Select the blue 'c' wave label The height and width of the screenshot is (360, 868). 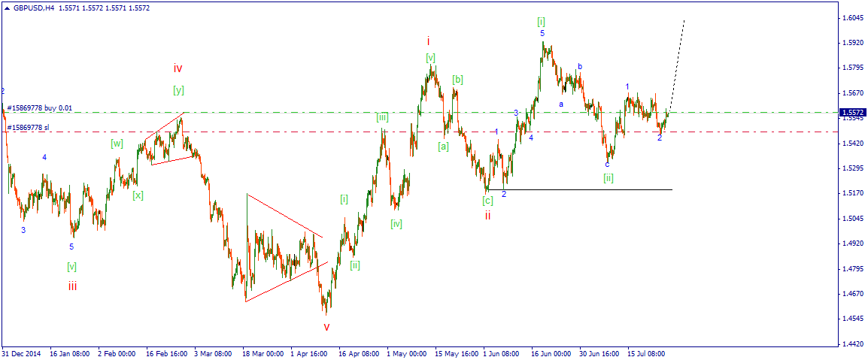click(x=607, y=165)
